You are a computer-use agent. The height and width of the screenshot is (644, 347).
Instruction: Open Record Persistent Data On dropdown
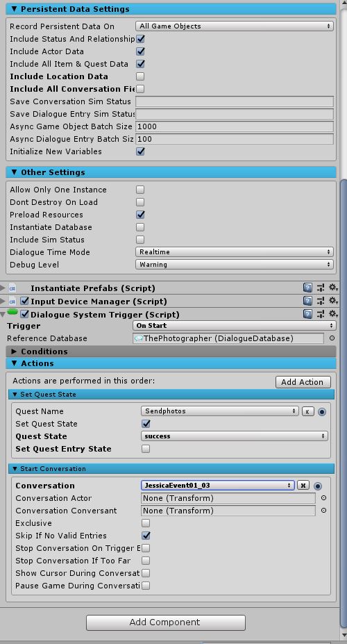click(x=234, y=26)
